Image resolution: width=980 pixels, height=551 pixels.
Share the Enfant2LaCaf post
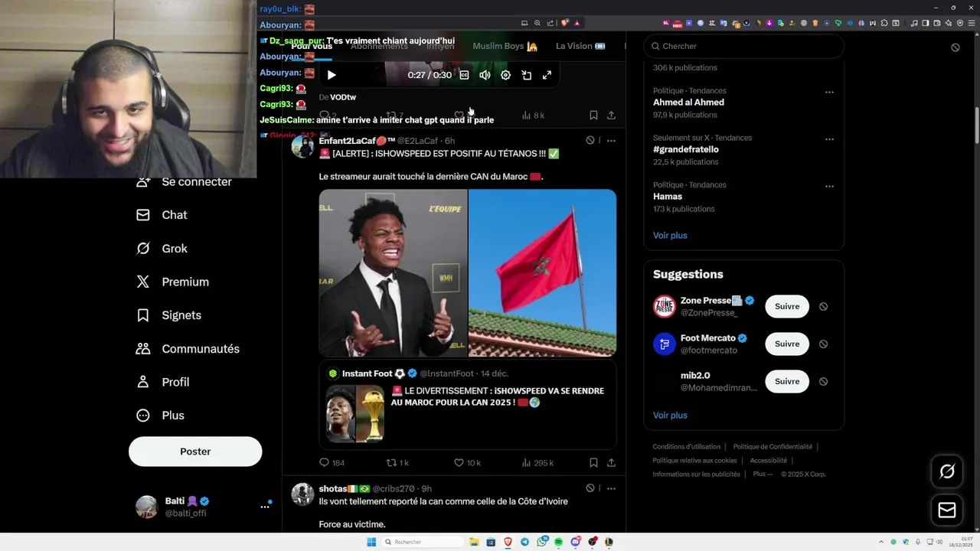(x=611, y=463)
